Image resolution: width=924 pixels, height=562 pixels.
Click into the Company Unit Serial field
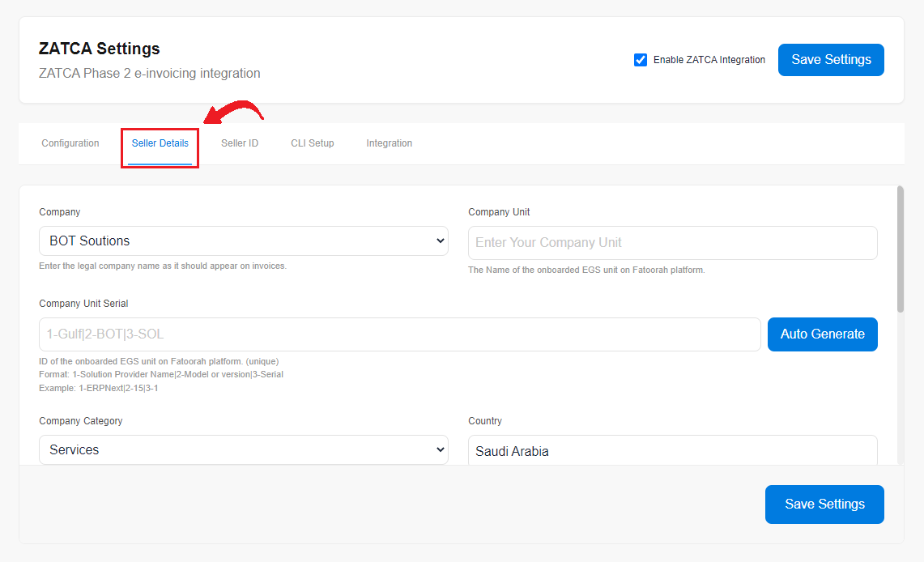coord(399,334)
